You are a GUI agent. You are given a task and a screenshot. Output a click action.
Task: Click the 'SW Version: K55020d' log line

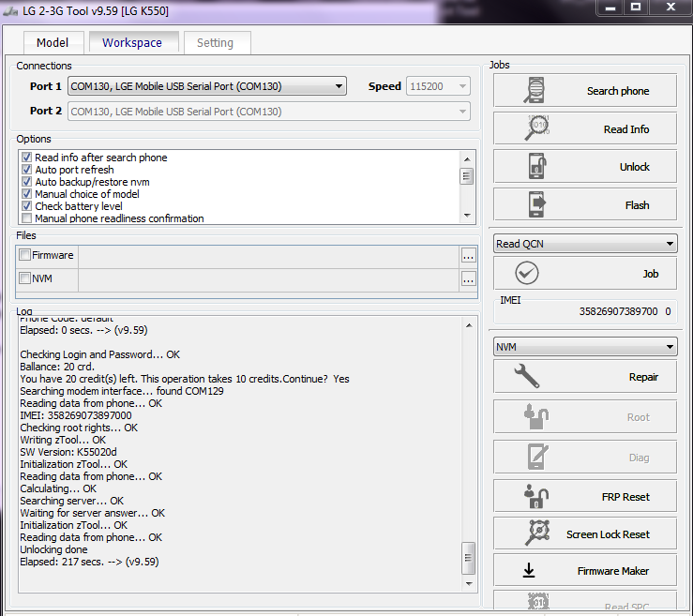pyautogui.click(x=68, y=452)
